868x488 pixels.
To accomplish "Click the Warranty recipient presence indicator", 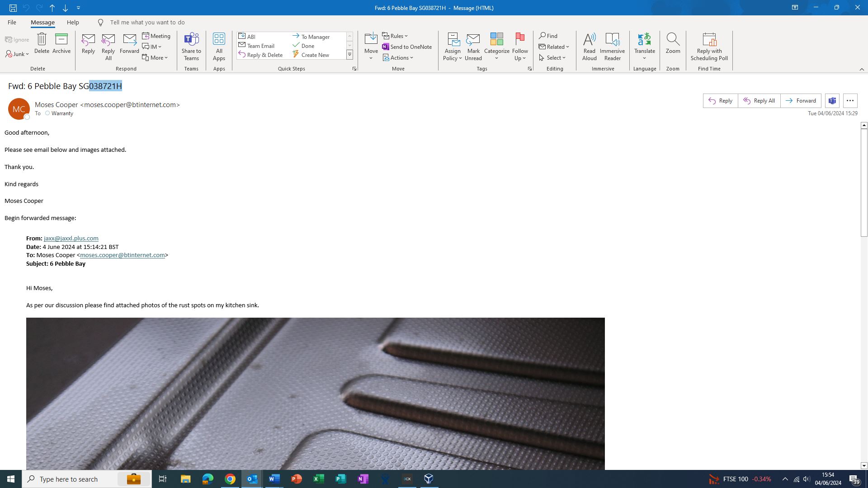I will click(x=47, y=113).
